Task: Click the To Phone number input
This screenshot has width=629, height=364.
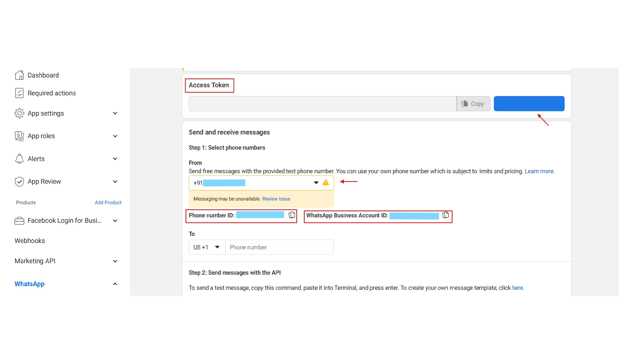Action: pos(279,247)
